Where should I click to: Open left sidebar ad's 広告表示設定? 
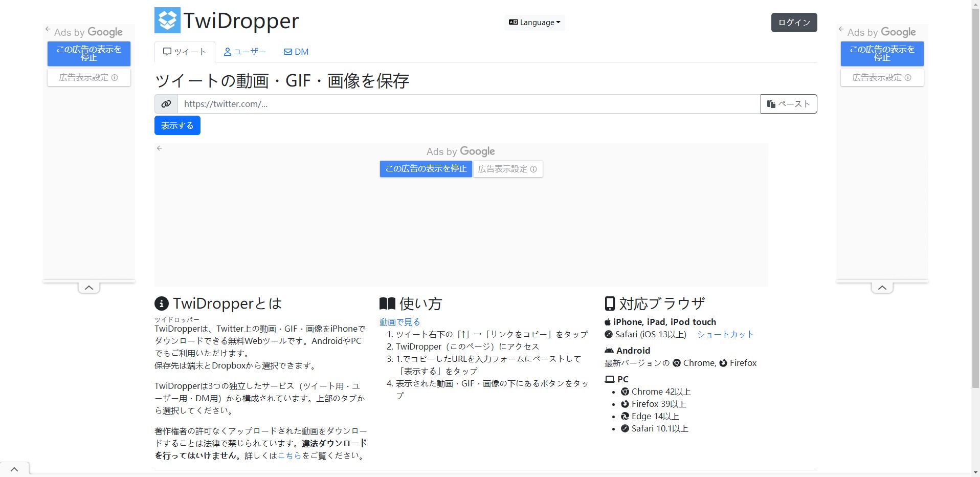[89, 78]
